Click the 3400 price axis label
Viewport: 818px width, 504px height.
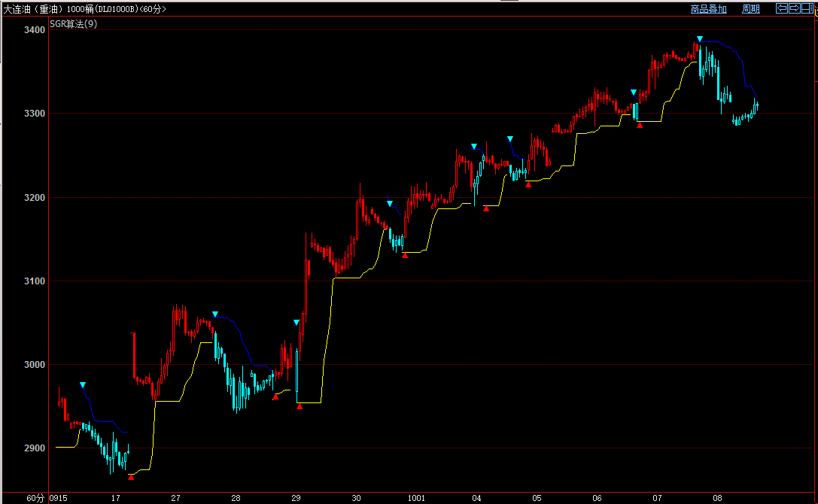pyautogui.click(x=35, y=30)
